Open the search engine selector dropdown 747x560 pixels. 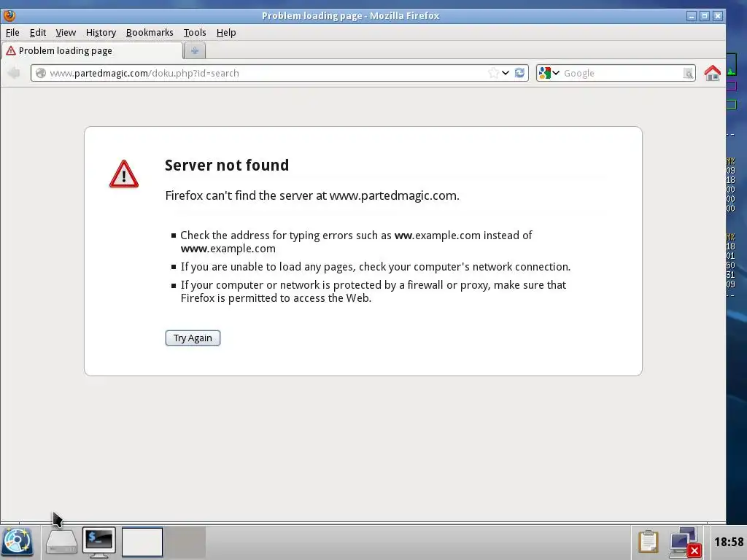tap(549, 73)
